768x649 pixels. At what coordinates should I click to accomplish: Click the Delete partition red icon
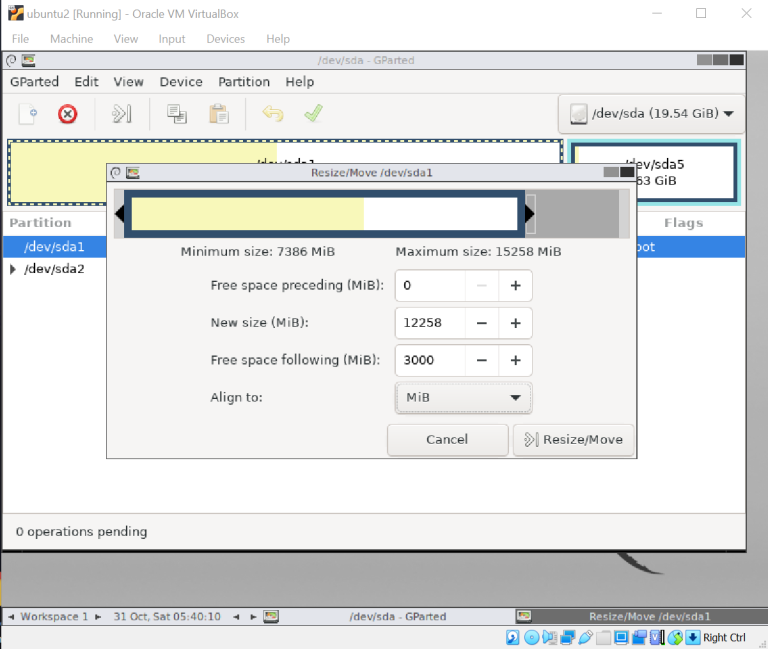[68, 114]
